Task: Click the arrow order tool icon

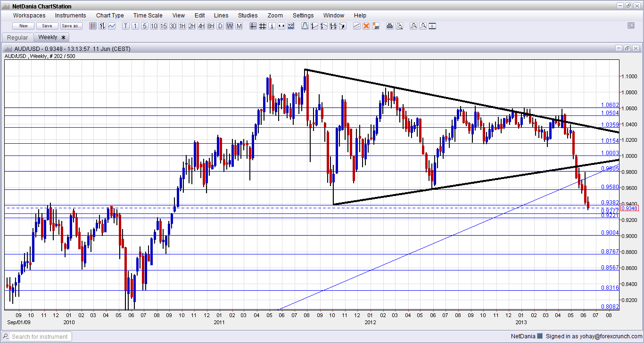Action: coord(342,26)
